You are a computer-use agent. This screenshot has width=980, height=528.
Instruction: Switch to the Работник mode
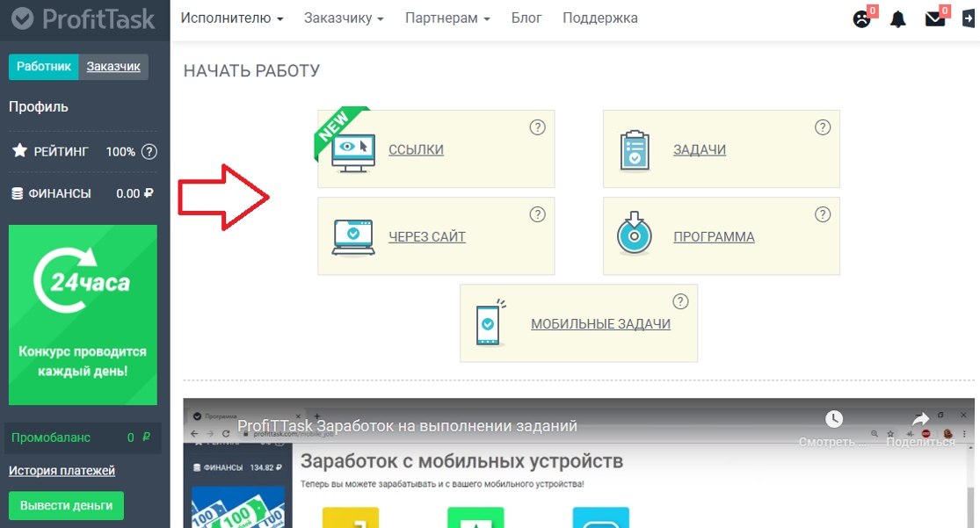[44, 66]
